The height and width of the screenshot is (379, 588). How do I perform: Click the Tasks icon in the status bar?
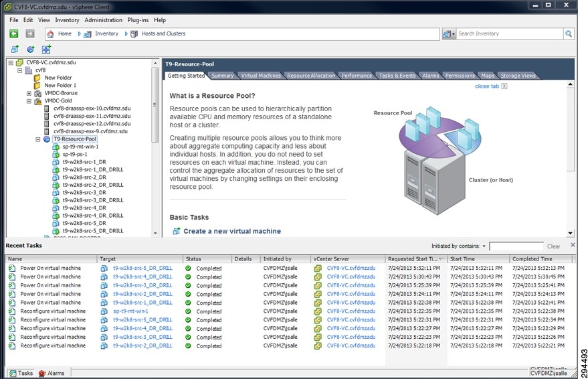point(13,374)
